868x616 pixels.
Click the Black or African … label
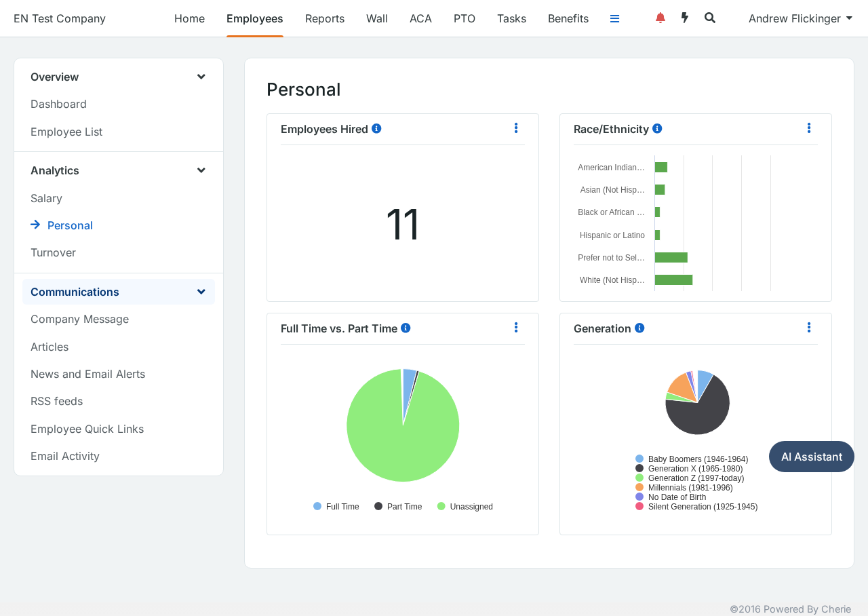click(x=611, y=212)
